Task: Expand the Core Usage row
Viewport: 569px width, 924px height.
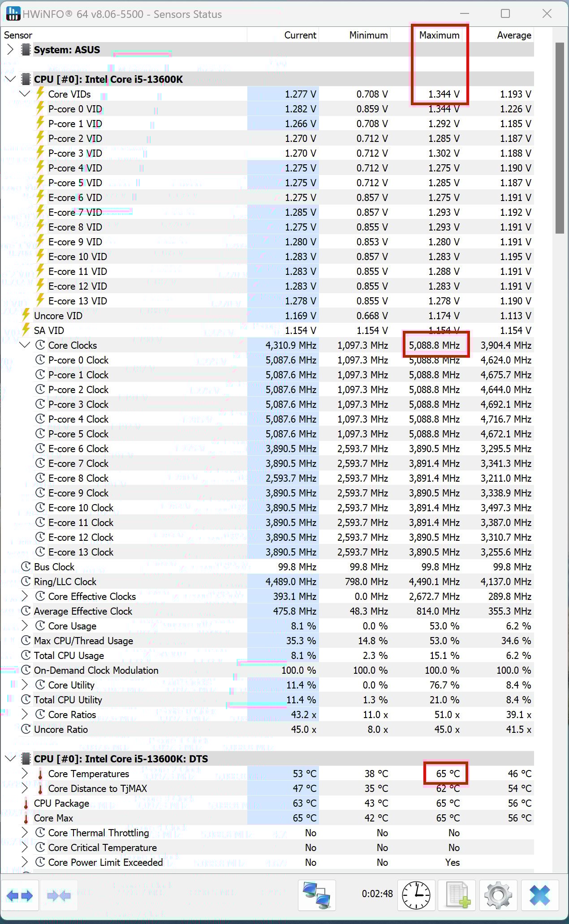Action: tap(25, 626)
